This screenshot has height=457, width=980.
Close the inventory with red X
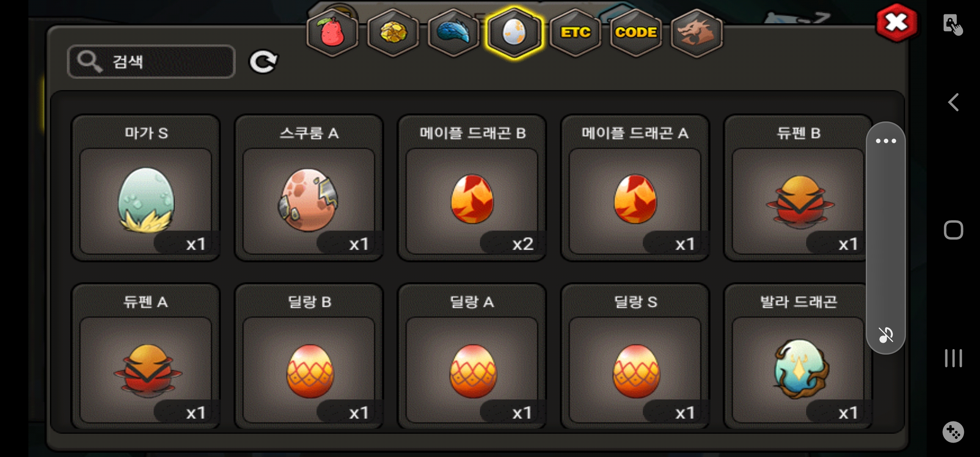pos(897,23)
